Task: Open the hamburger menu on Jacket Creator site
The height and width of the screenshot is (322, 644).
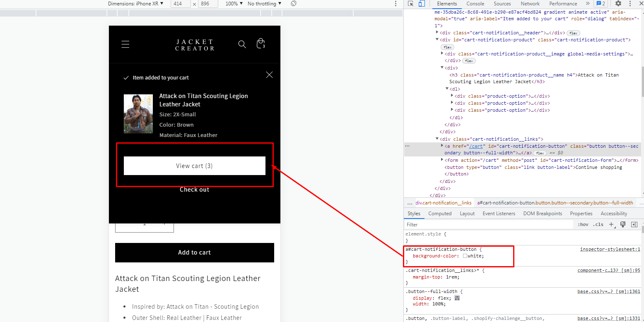Action: (x=125, y=44)
